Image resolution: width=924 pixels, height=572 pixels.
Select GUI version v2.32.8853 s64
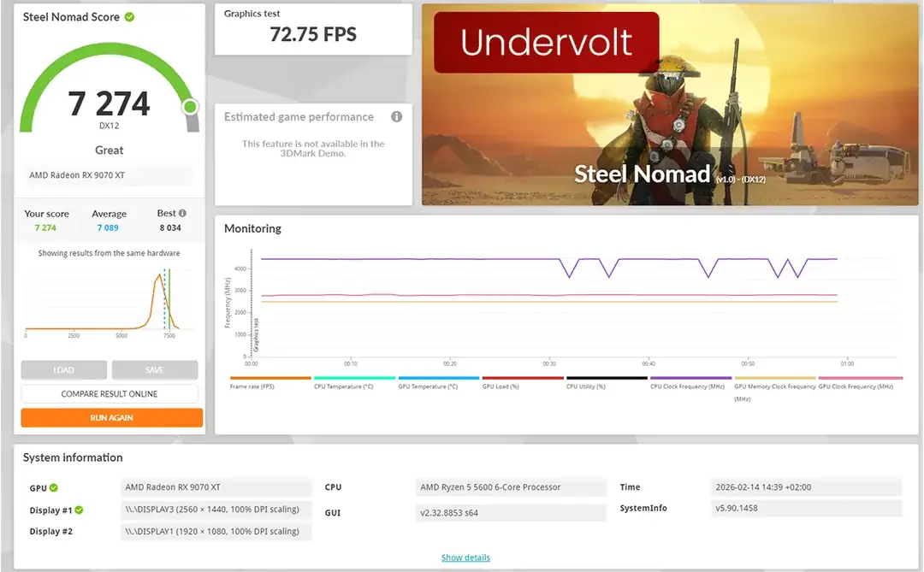[511, 512]
